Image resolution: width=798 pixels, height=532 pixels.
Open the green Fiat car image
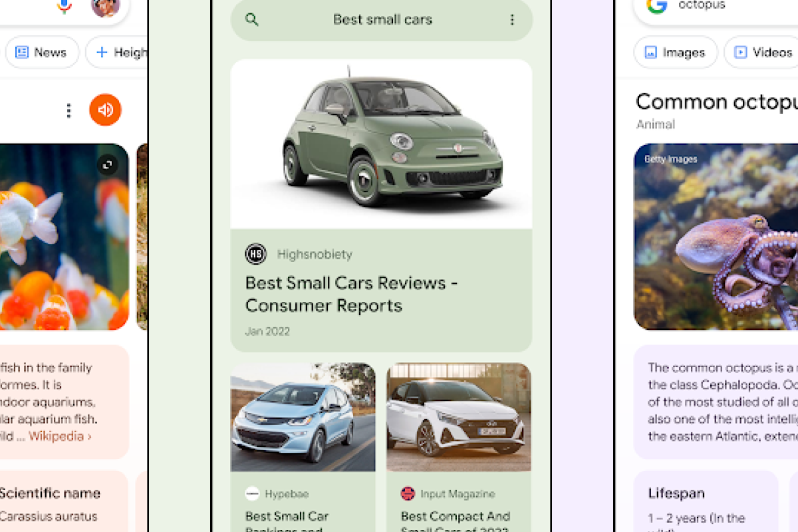pyautogui.click(x=381, y=144)
